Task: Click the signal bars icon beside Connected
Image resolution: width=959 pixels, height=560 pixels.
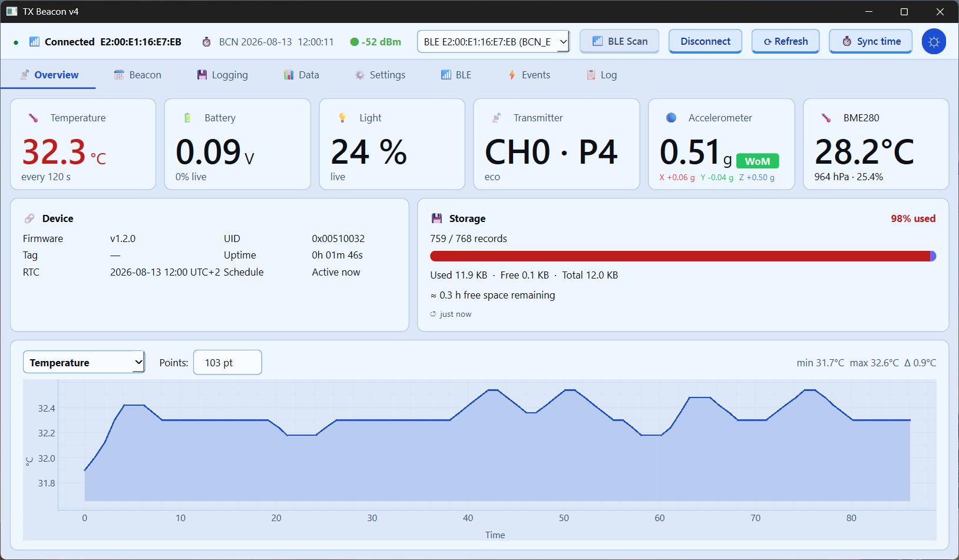Action: (x=35, y=42)
